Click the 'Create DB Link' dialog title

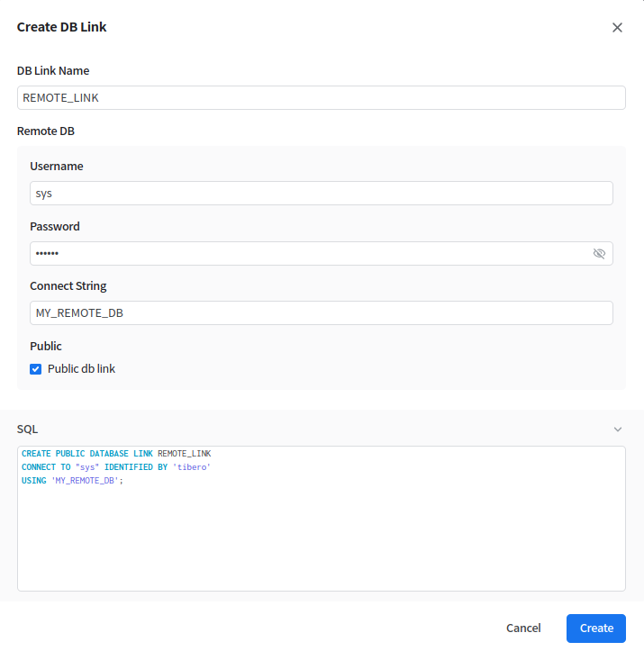(x=62, y=27)
